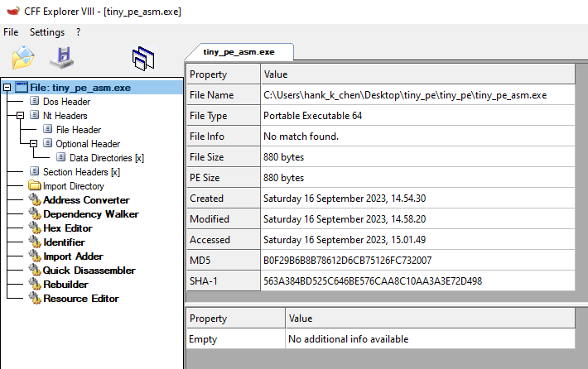
Task: Click the CFF Explorer chili pepper icon
Action: (13, 11)
